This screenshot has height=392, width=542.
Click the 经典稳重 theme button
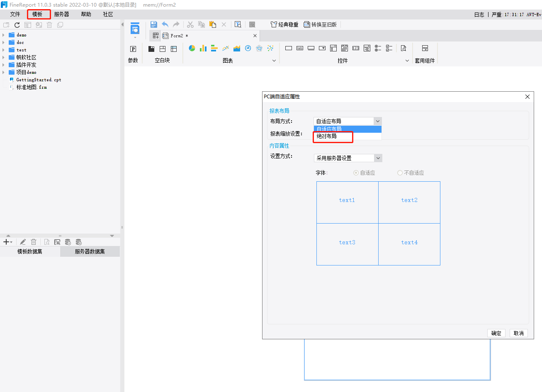284,24
